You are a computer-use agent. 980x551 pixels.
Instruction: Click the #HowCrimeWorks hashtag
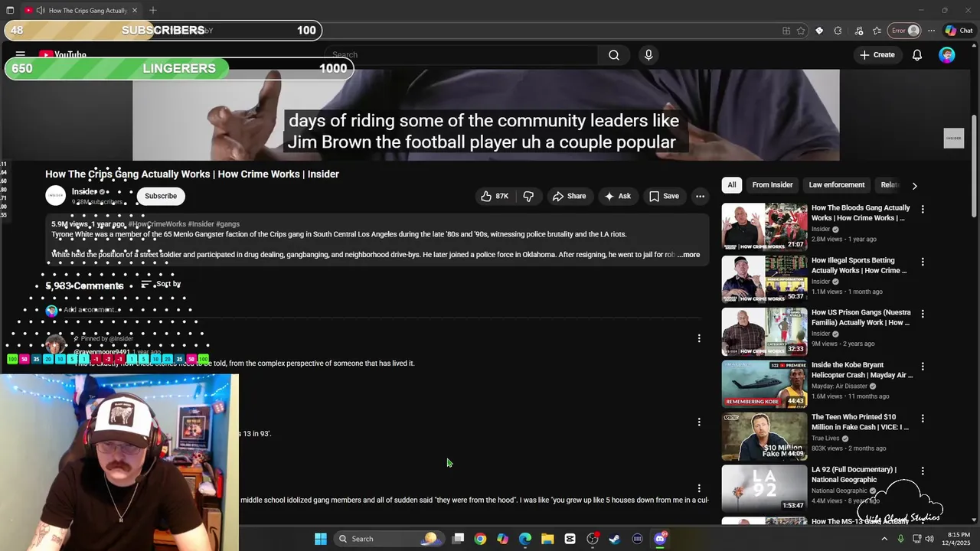coord(156,224)
